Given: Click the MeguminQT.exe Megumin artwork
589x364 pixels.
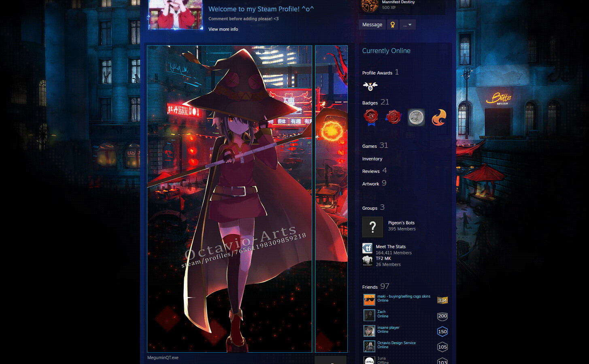Looking at the screenshot, I should 229,198.
